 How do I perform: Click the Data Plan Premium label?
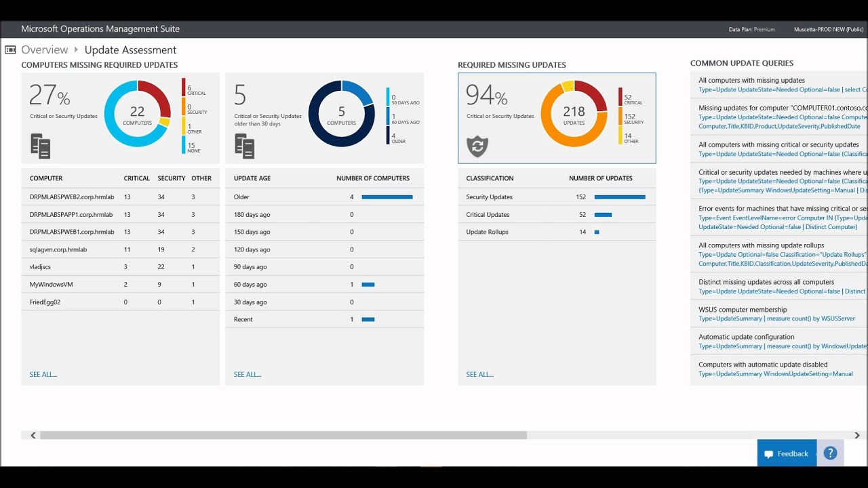point(752,29)
